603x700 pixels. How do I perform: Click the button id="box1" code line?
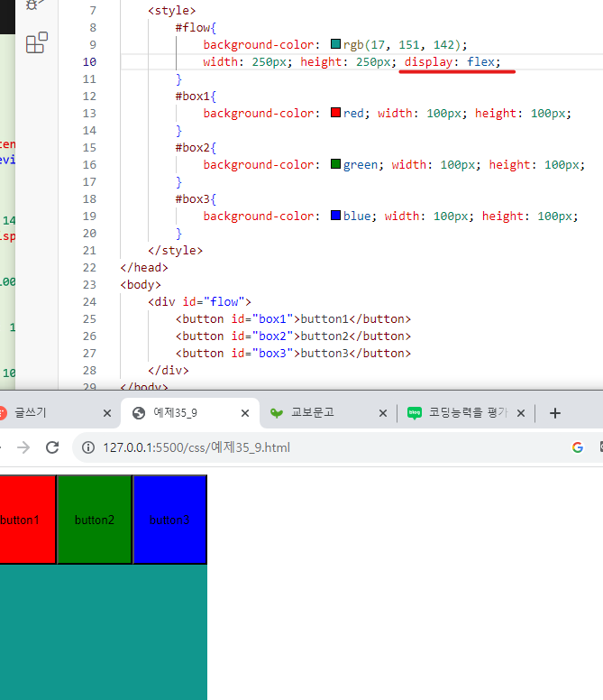[x=293, y=318]
